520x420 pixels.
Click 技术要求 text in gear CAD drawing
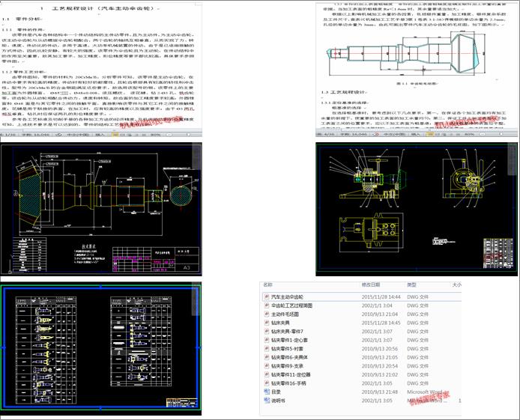[89, 247]
